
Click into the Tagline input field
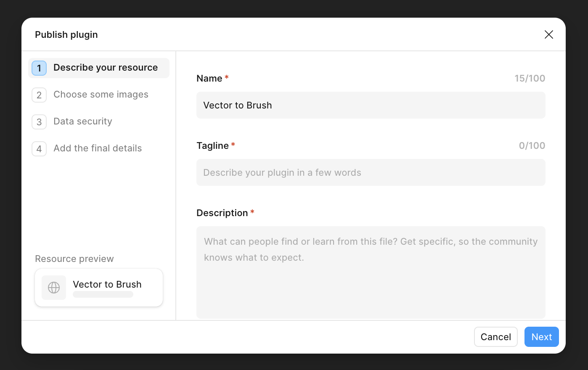click(371, 172)
